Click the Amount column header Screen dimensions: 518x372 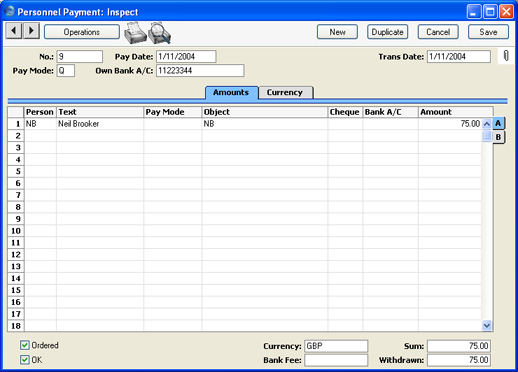[455, 112]
